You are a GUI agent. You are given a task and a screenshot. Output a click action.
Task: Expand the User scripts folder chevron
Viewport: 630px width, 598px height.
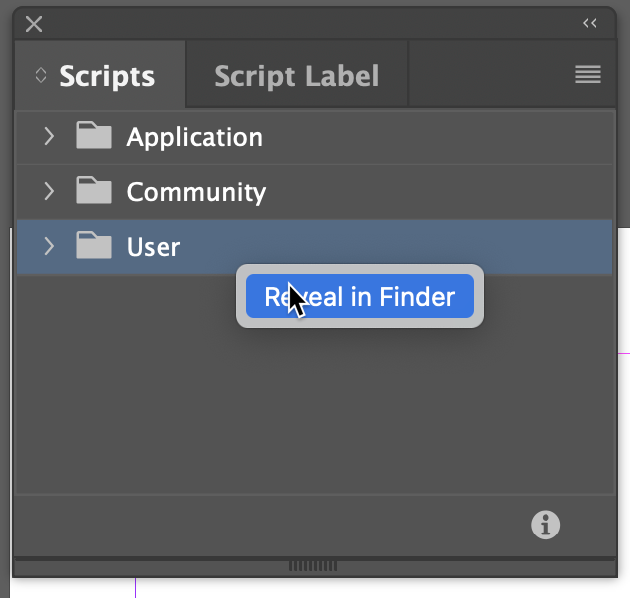pos(49,246)
